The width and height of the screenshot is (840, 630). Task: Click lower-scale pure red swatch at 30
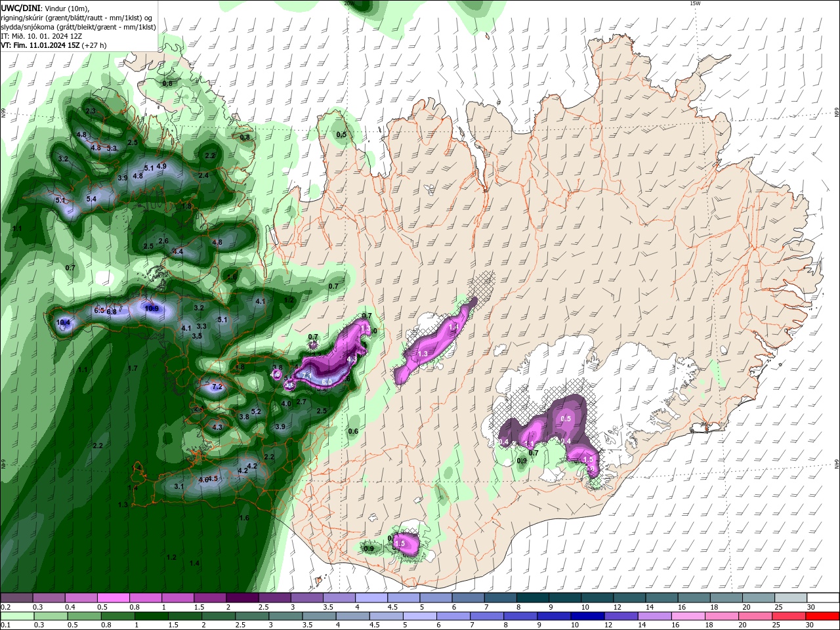click(x=823, y=616)
